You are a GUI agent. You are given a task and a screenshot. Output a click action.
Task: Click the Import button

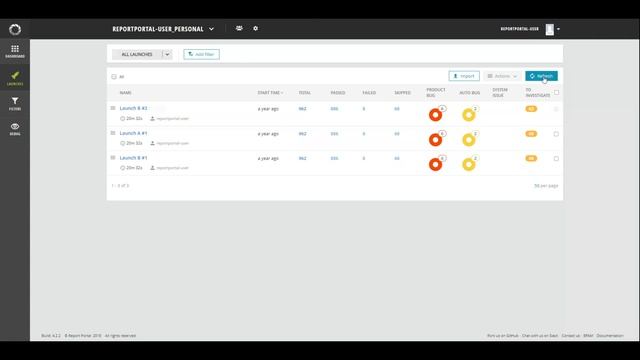coord(464,76)
